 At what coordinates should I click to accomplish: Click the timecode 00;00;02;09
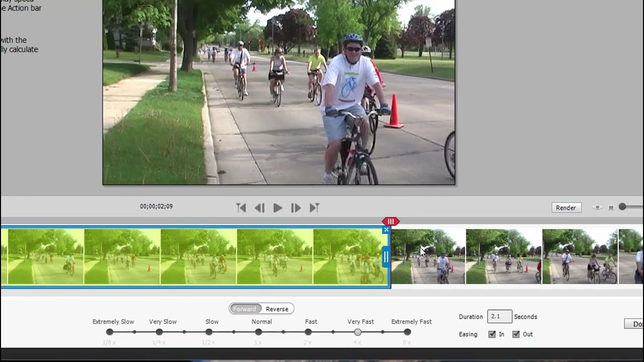click(x=156, y=206)
